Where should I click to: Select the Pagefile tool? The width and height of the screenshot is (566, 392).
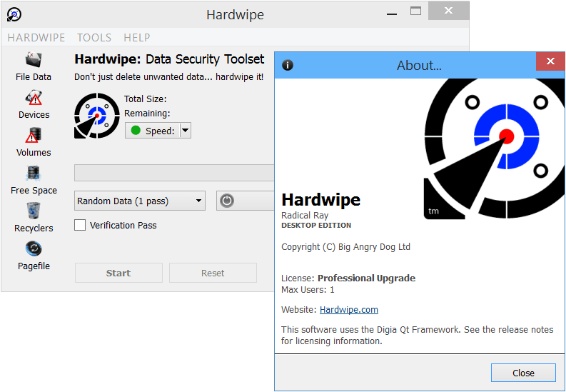point(34,256)
